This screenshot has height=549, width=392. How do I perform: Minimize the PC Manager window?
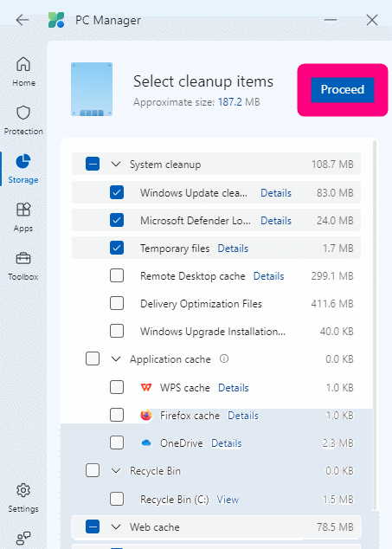pyautogui.click(x=330, y=20)
